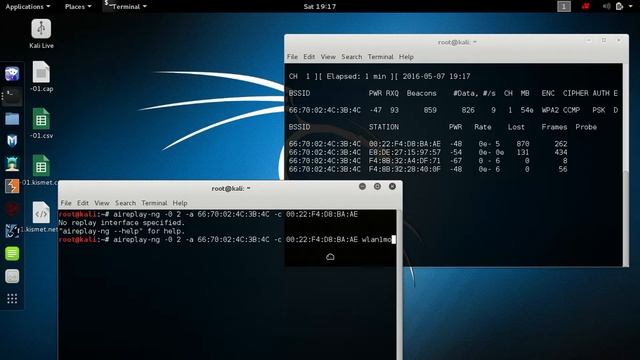This screenshot has width=640, height=360.
Task: Open Terminal menu in front aireplay terminal
Action: point(154,203)
